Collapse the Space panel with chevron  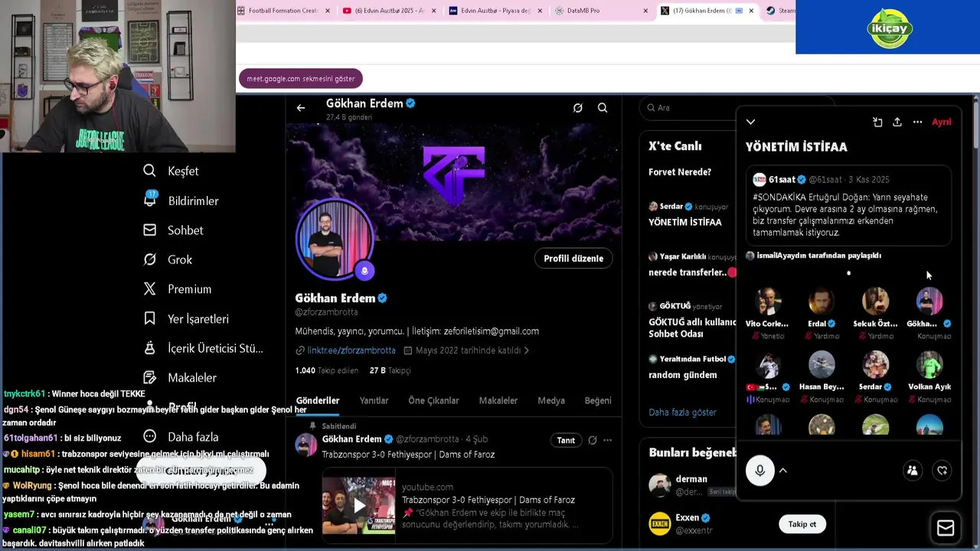click(x=750, y=122)
